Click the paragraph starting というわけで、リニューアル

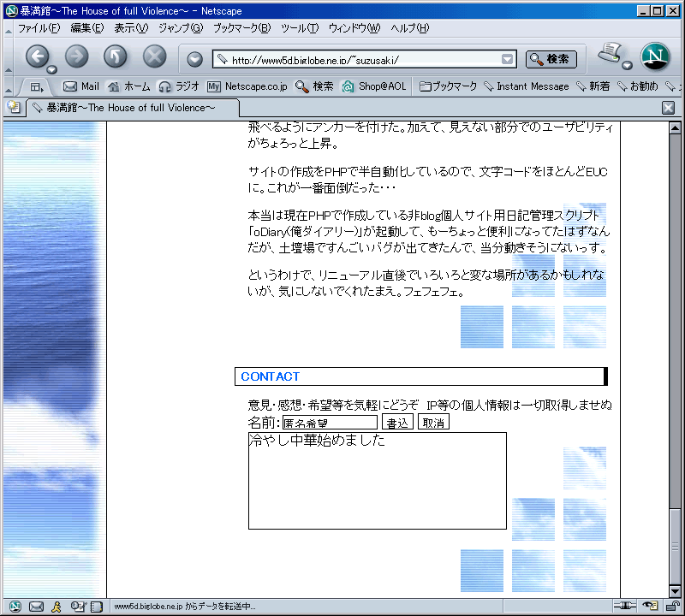click(x=426, y=283)
